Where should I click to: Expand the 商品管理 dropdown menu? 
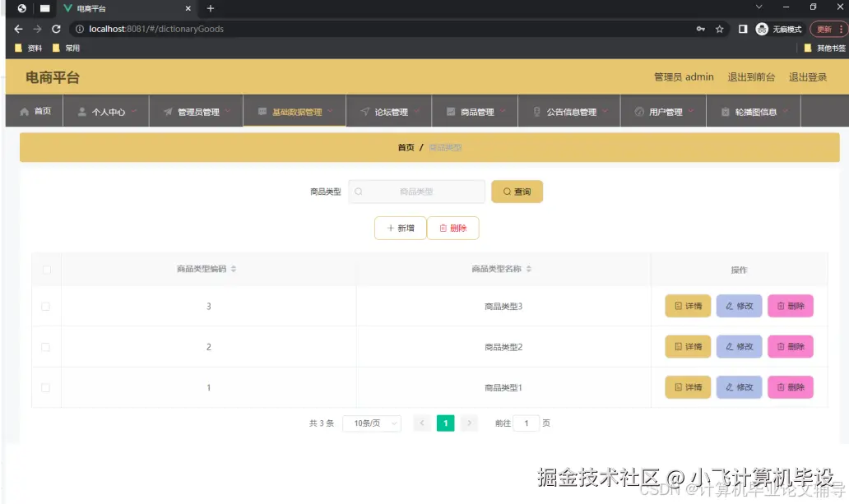476,110
